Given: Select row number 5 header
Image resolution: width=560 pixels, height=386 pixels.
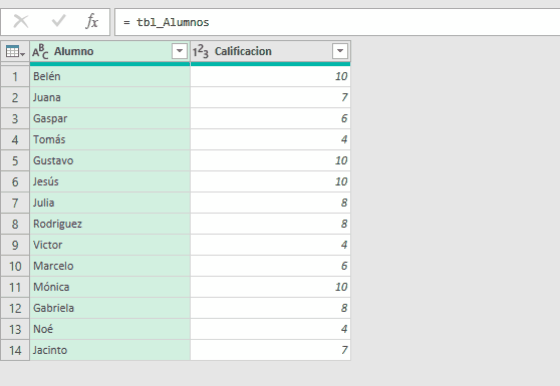Looking at the screenshot, I should tap(15, 160).
